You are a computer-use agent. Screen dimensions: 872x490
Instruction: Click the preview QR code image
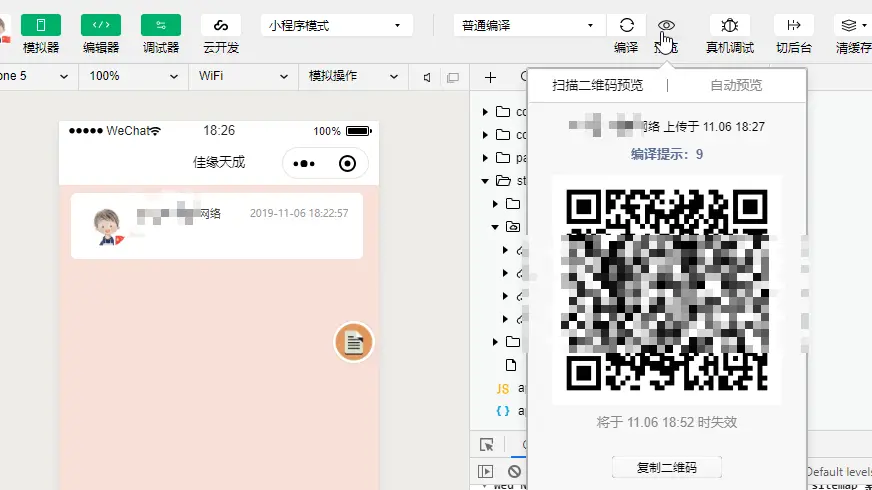click(667, 290)
